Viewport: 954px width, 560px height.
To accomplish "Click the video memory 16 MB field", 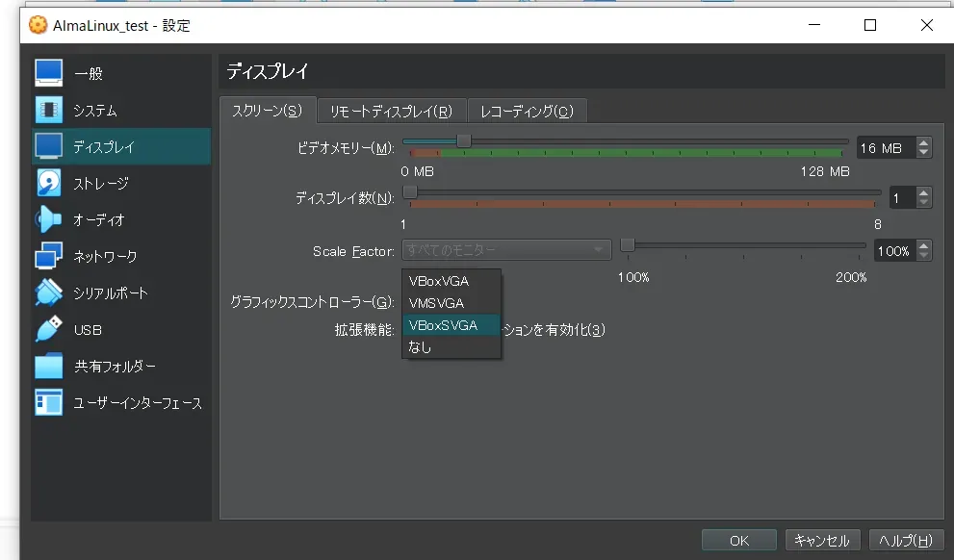I will (885, 148).
